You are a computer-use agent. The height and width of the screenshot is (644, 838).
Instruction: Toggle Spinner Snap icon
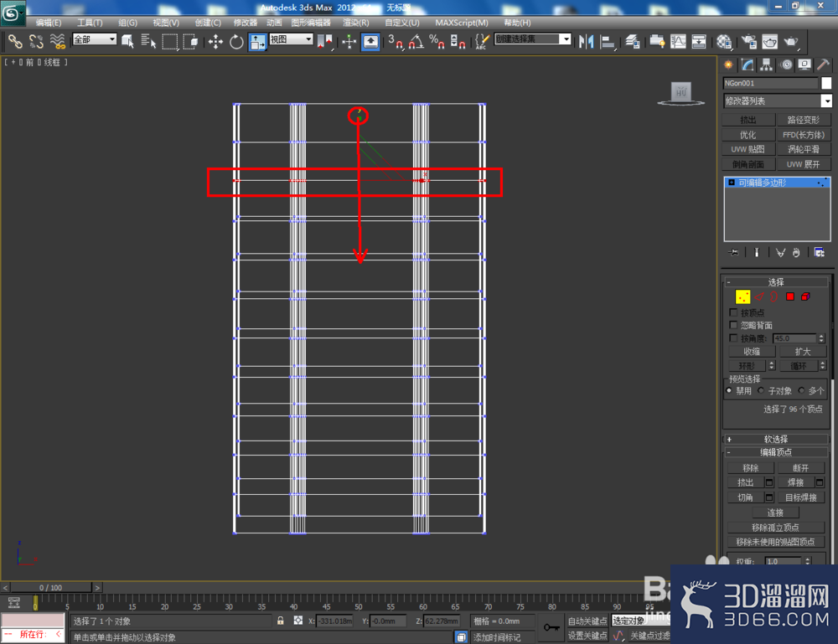click(458, 41)
